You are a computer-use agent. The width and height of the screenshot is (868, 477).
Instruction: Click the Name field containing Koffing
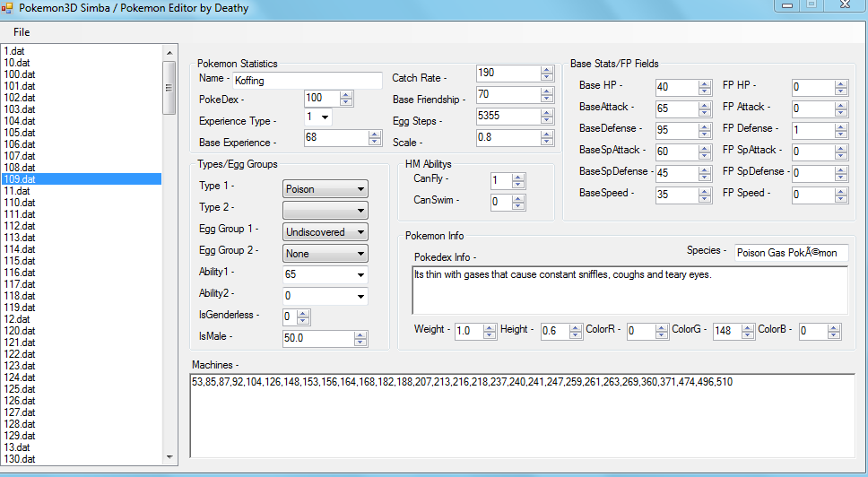tap(305, 81)
